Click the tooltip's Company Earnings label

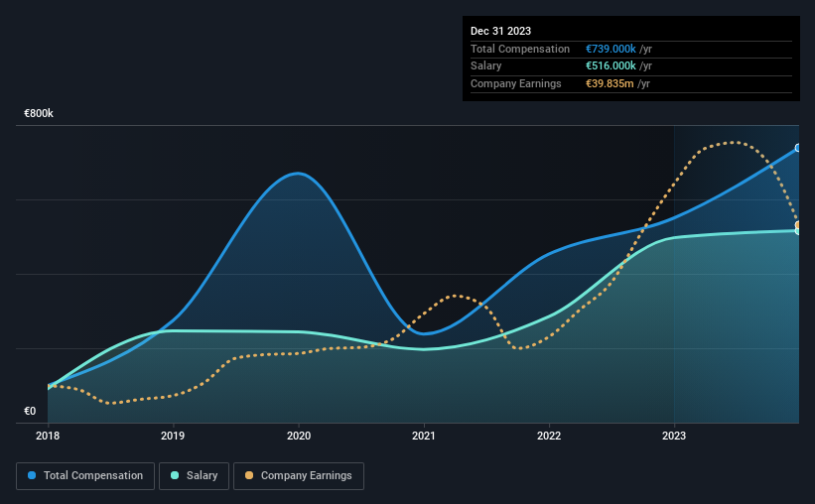(515, 83)
